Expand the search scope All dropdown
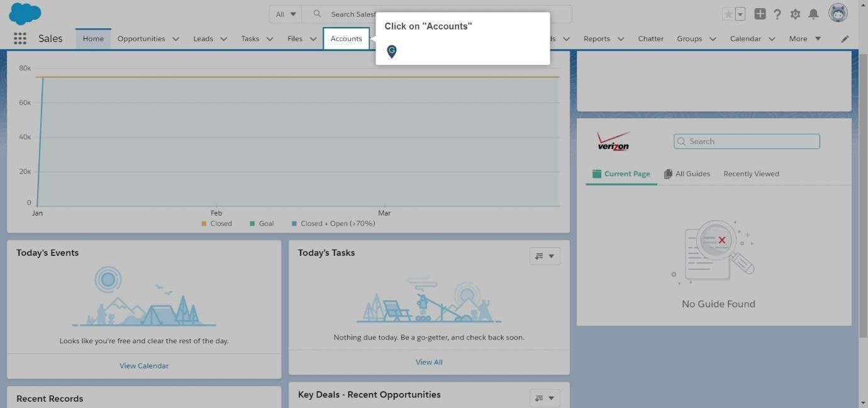 (286, 14)
